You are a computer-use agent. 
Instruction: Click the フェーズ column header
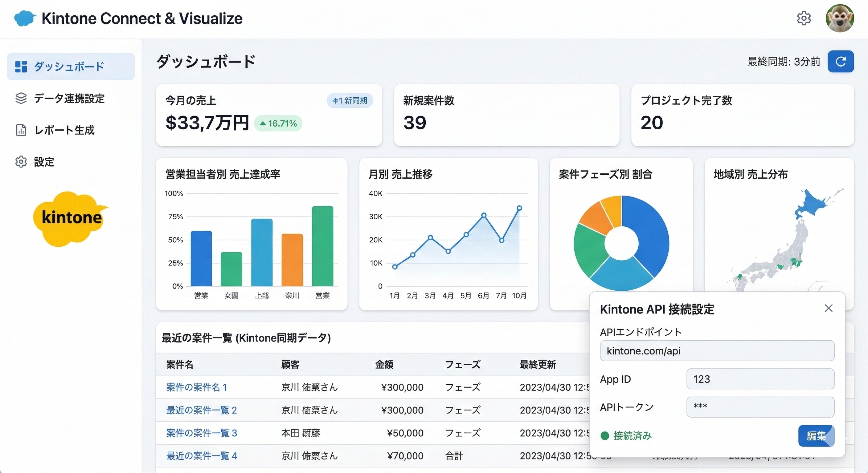463,364
